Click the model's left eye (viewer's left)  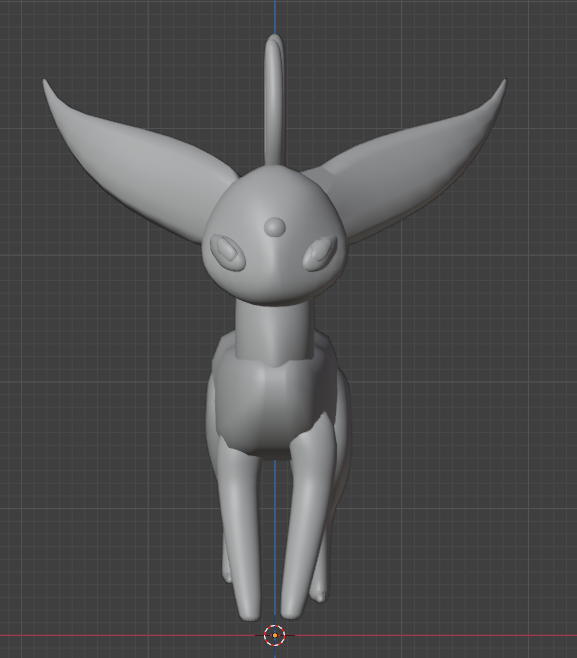point(227,253)
